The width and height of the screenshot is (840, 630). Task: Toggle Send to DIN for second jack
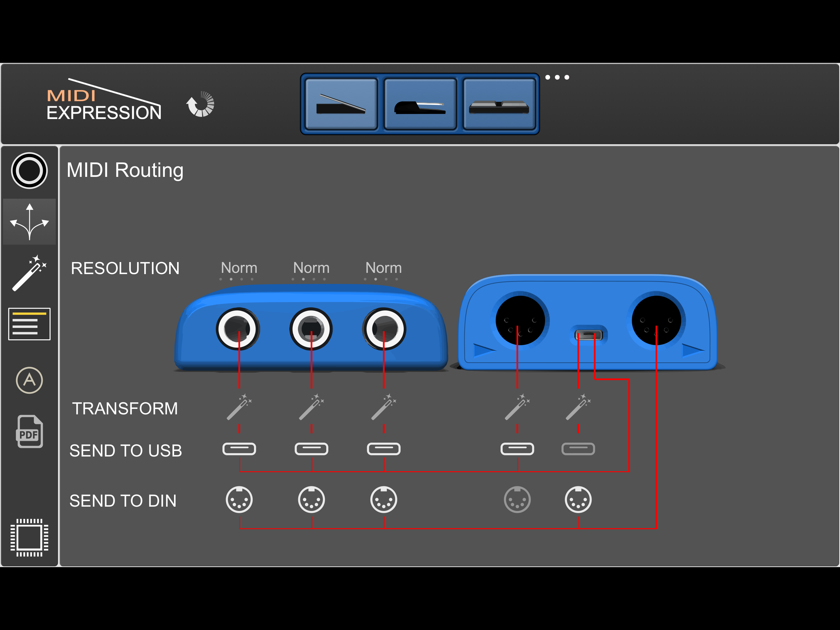click(311, 500)
